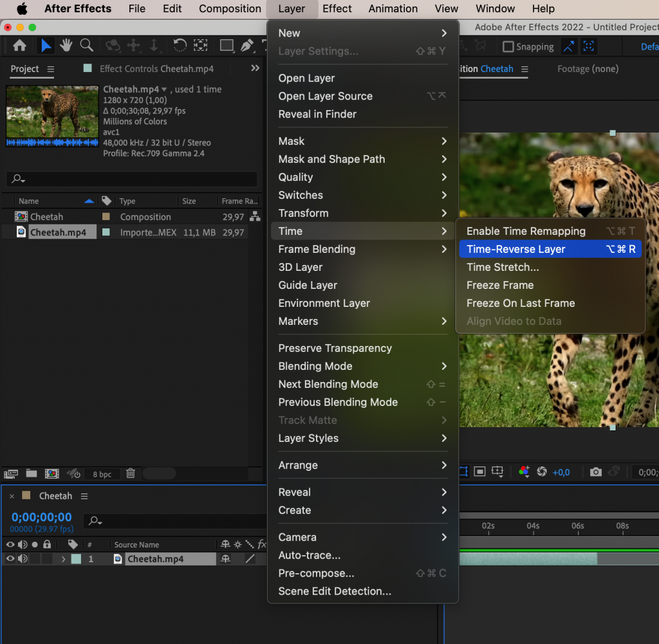The width and height of the screenshot is (659, 644).
Task: Take a snapshot with the camera icon
Action: pyautogui.click(x=595, y=472)
